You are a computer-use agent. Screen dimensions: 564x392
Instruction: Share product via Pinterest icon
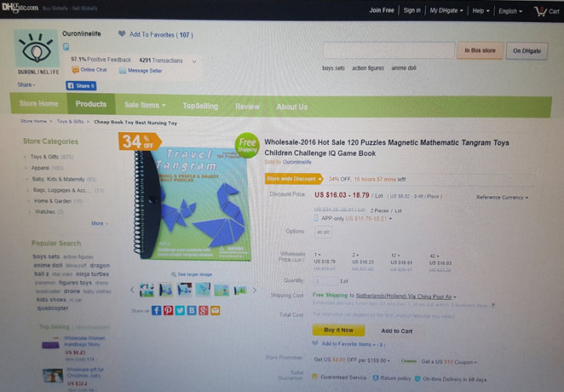click(168, 310)
